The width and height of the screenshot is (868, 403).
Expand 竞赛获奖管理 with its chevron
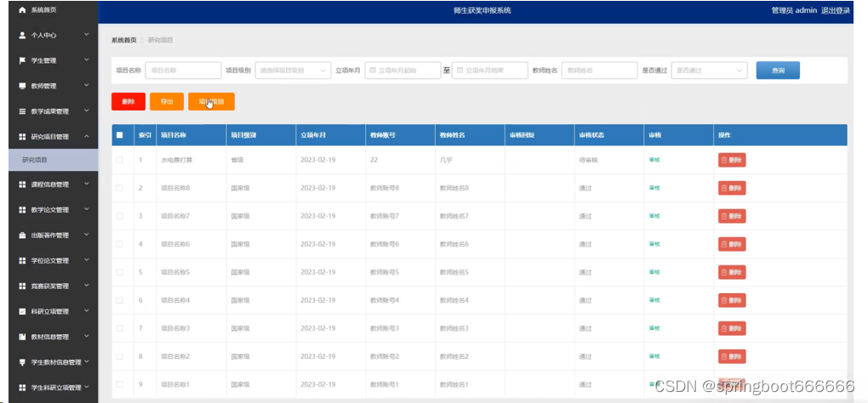pyautogui.click(x=87, y=286)
